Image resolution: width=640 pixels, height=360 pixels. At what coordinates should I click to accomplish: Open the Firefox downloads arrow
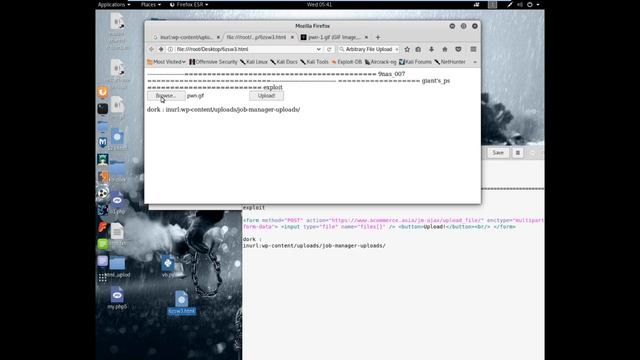coord(431,49)
